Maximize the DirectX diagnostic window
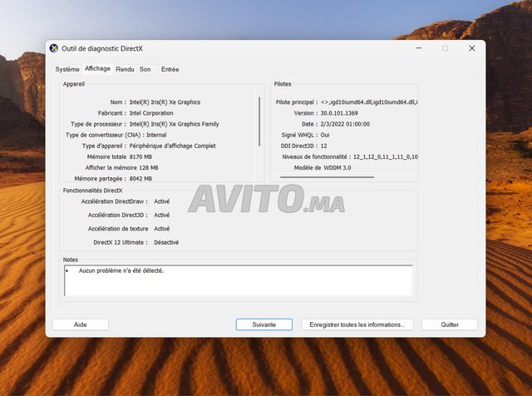 pyautogui.click(x=445, y=48)
